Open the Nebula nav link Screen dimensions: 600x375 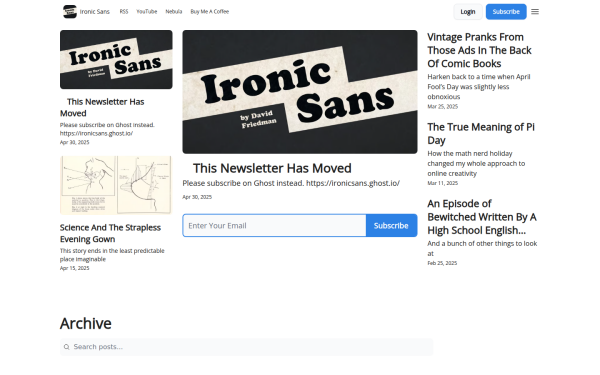point(173,11)
